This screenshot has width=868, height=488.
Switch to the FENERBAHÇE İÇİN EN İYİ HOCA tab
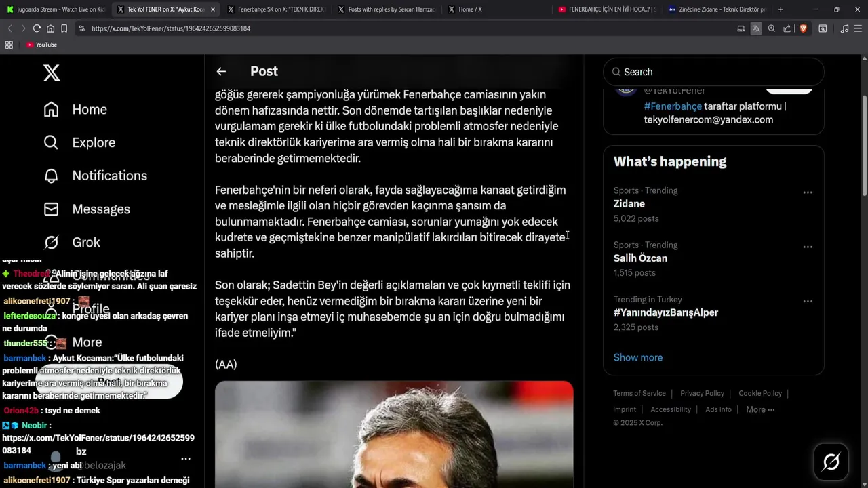[607, 9]
